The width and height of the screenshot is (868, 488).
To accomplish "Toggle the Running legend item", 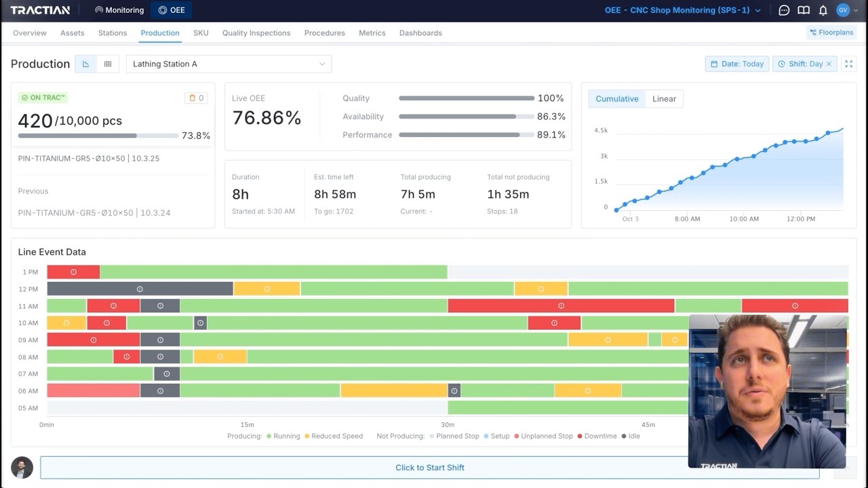I will (283, 436).
